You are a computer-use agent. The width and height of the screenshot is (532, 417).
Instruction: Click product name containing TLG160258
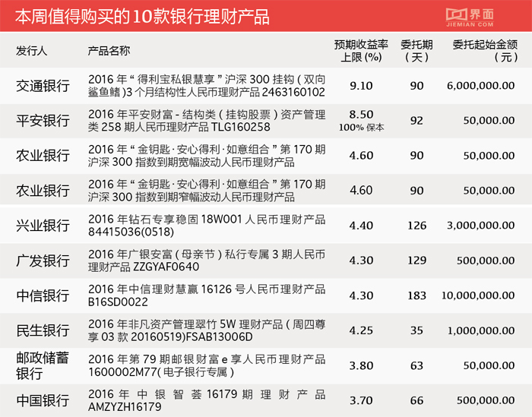[x=207, y=121]
